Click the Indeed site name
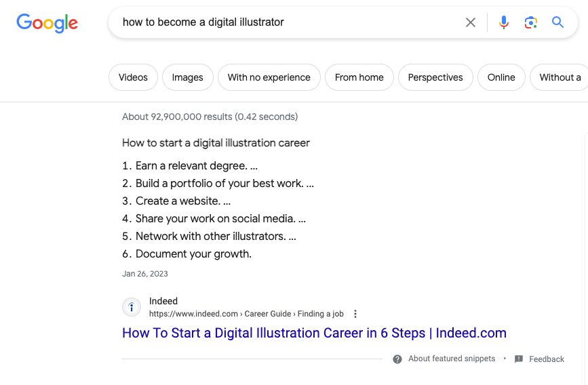The height and width of the screenshot is (385, 588). (163, 301)
